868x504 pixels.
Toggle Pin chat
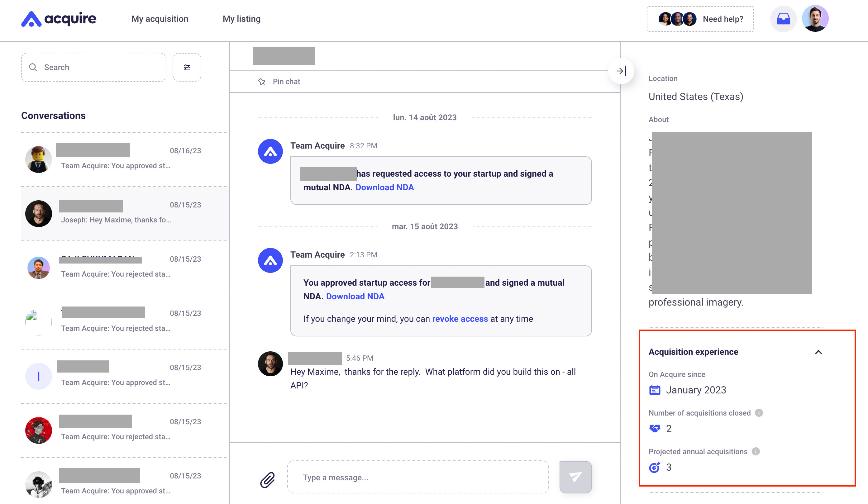click(279, 82)
